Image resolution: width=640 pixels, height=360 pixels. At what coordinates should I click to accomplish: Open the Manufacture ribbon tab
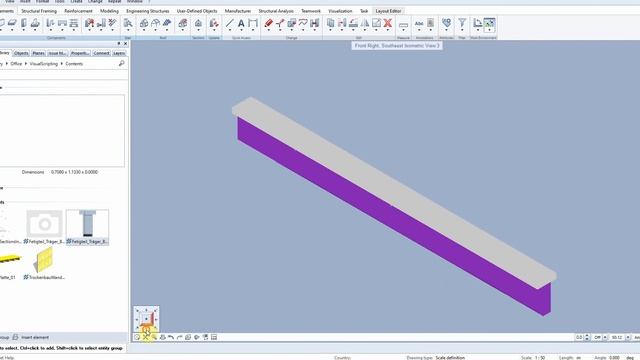(x=238, y=11)
